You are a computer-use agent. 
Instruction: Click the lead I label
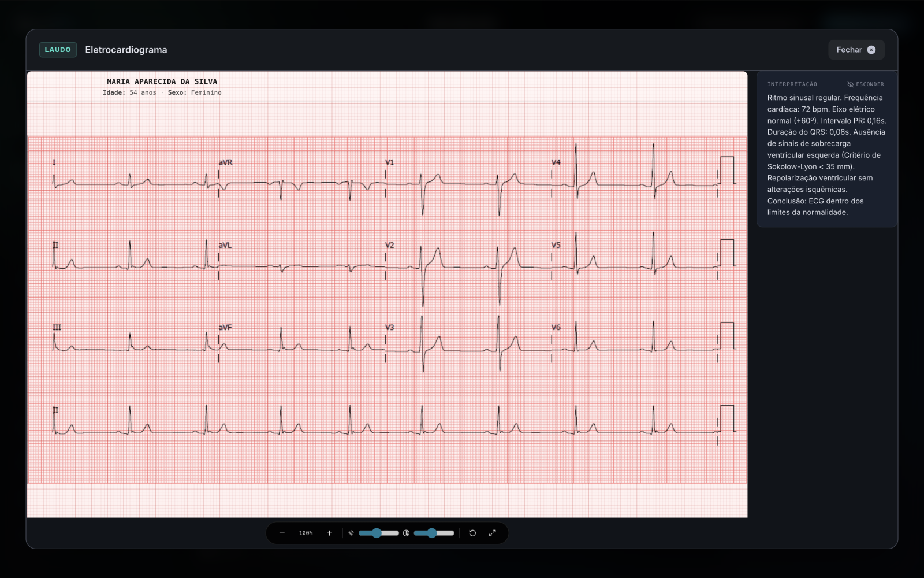[x=54, y=162]
